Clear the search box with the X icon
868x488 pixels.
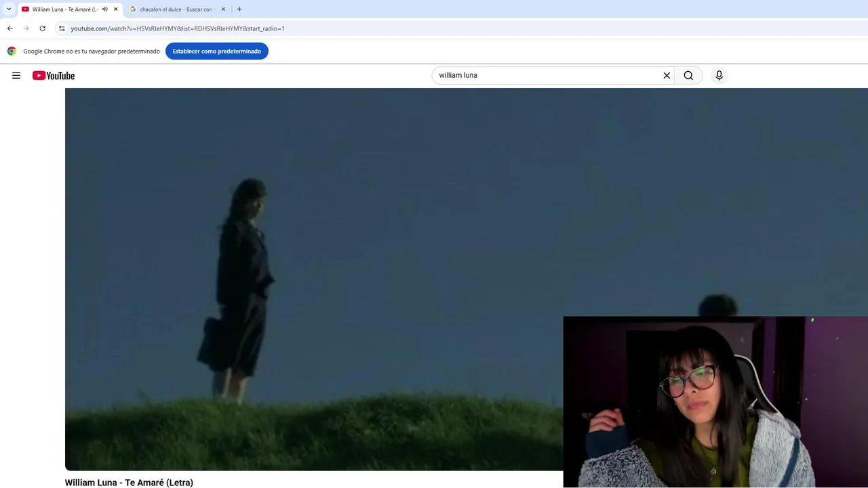pos(667,75)
